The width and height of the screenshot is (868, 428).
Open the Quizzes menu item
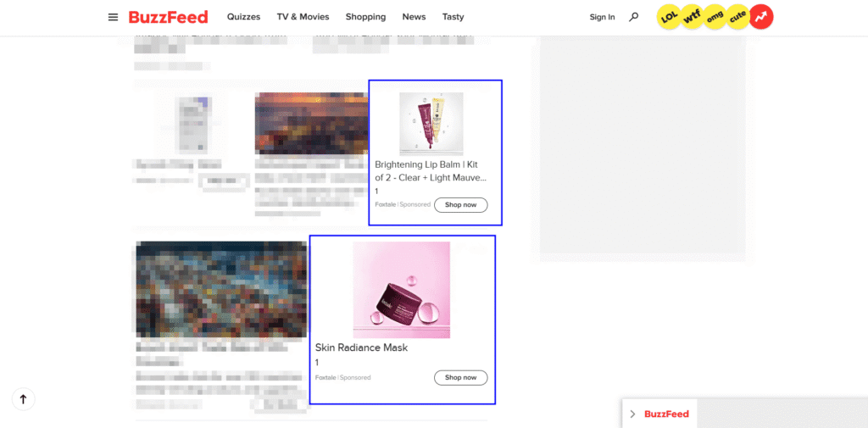(x=243, y=17)
